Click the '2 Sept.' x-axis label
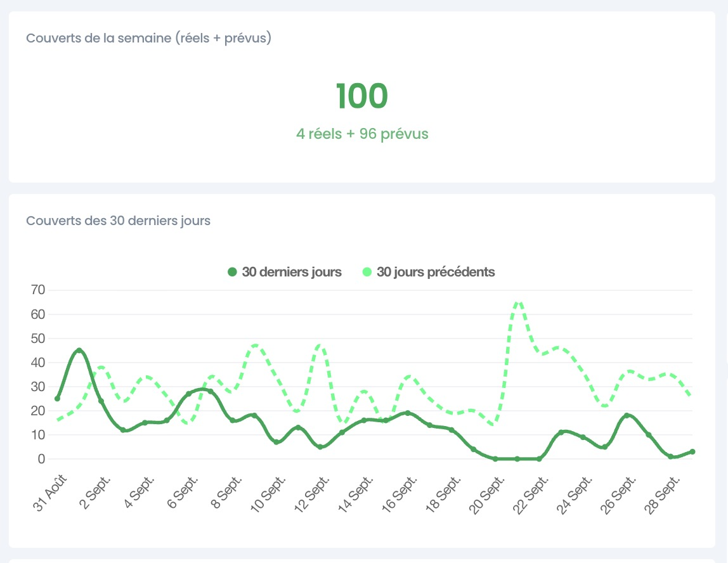This screenshot has width=728, height=563. (95, 493)
